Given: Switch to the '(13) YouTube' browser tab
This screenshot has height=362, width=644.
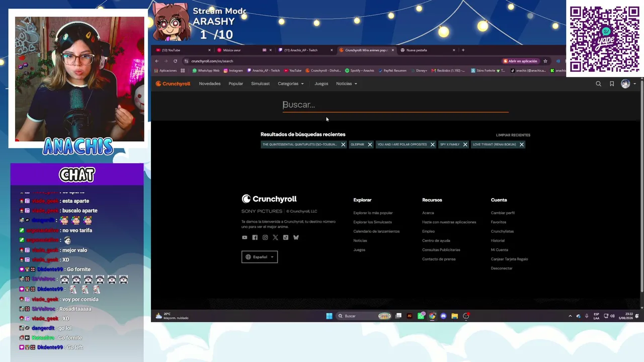Looking at the screenshot, I should click(182, 50).
